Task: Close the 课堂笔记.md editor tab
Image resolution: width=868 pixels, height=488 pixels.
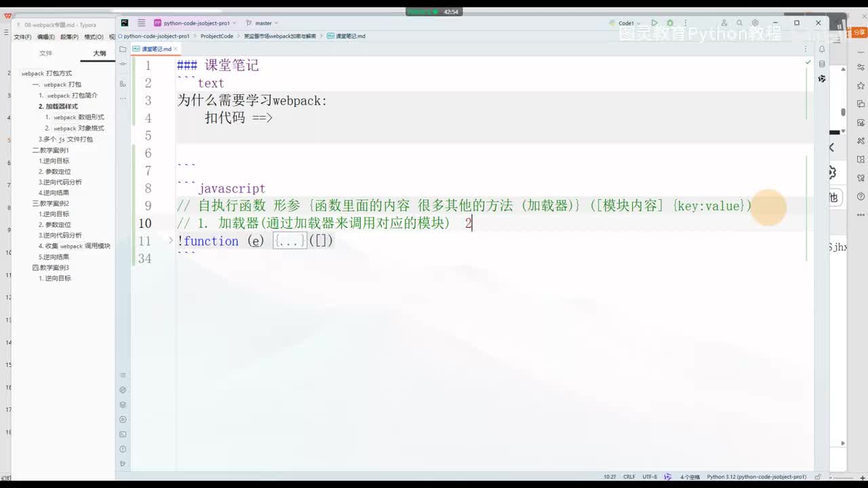Action: click(176, 49)
